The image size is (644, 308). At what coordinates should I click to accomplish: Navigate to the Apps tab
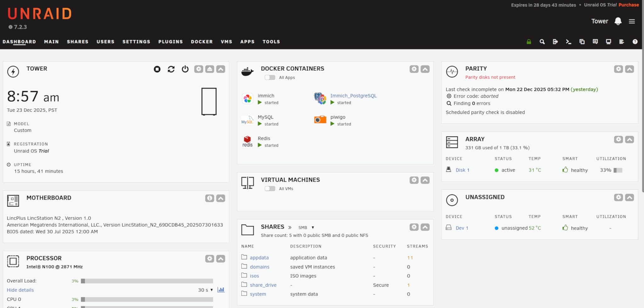[247, 42]
